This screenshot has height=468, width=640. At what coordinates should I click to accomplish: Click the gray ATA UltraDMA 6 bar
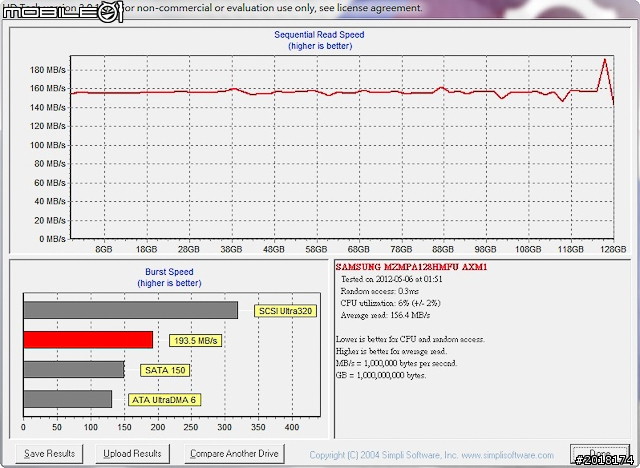[67, 399]
